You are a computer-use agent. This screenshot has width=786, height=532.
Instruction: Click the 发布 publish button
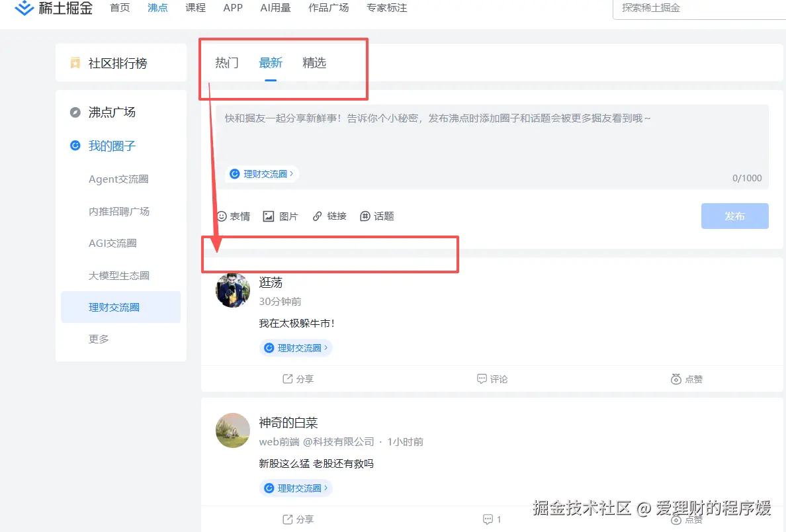coord(734,216)
